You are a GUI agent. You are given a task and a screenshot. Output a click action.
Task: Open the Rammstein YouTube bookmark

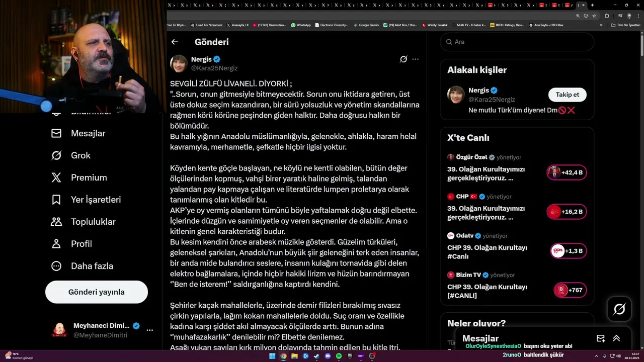[x=270, y=25]
